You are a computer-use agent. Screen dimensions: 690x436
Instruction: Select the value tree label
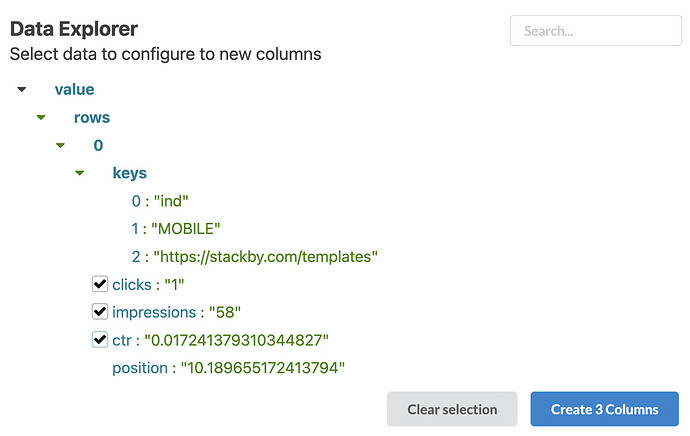pyautogui.click(x=74, y=90)
